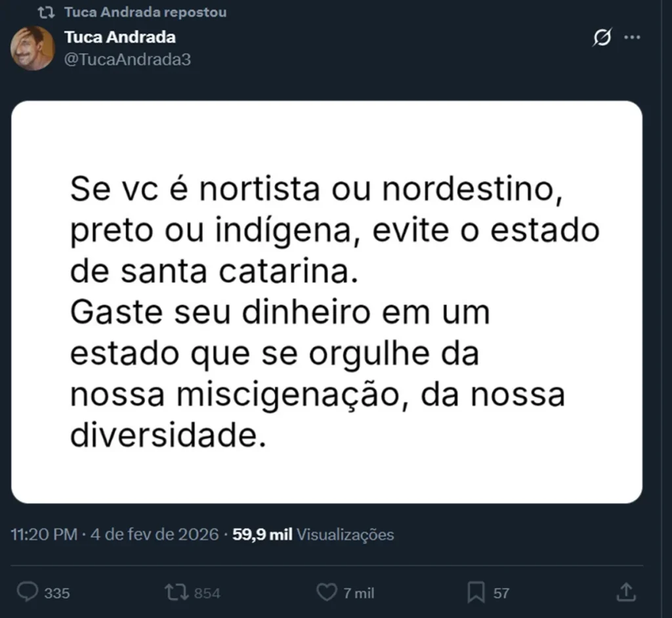Repost this post using the retweet icon

tap(175, 592)
